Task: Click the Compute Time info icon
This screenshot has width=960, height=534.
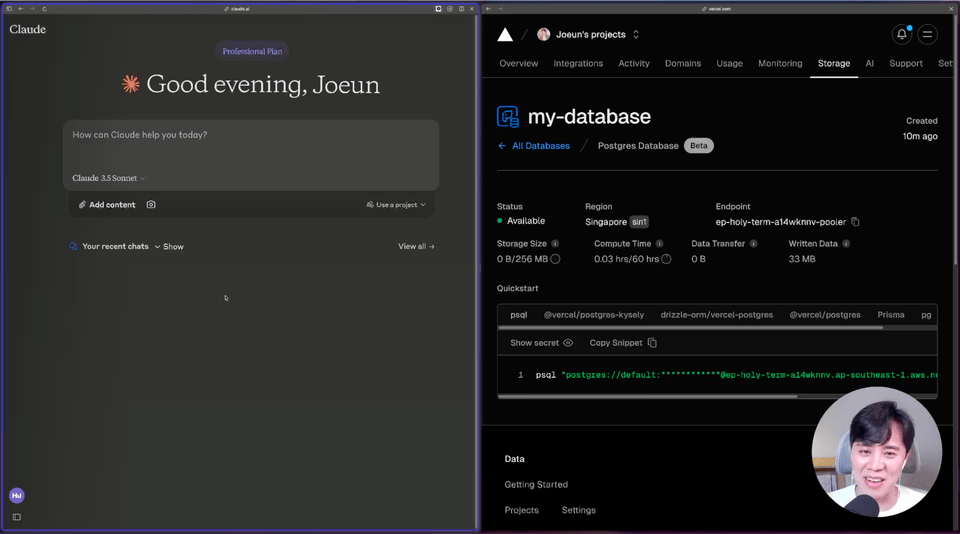Action: [659, 244]
